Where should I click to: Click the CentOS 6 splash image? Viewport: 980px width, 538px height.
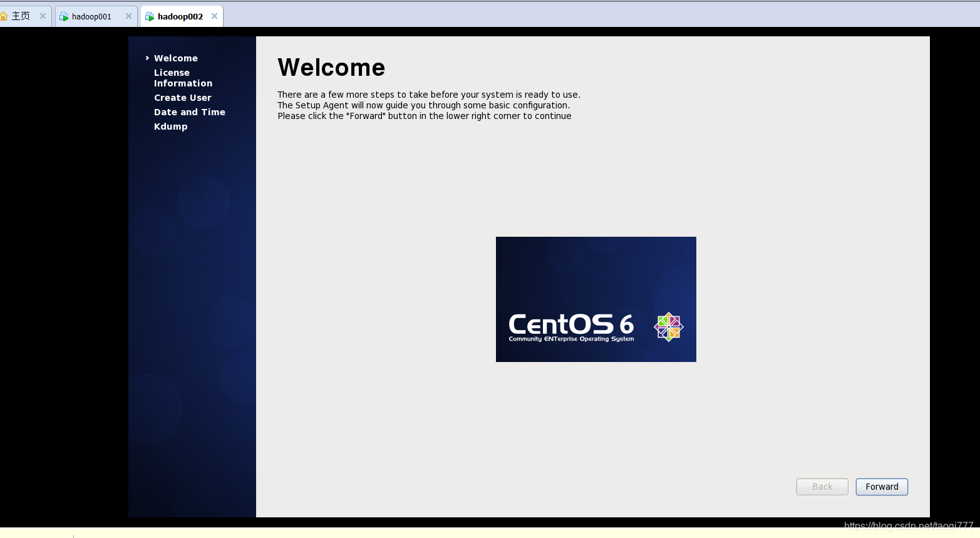[596, 299]
